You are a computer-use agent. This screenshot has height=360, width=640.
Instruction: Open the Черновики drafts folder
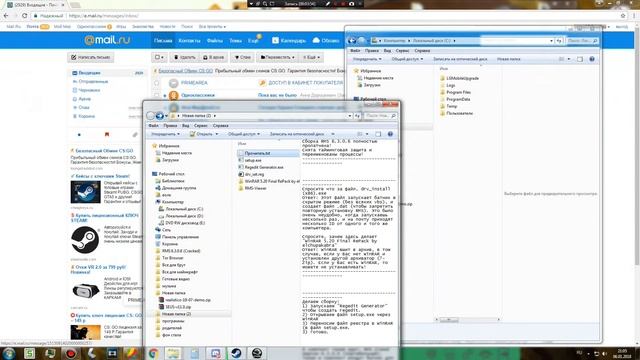[89, 90]
